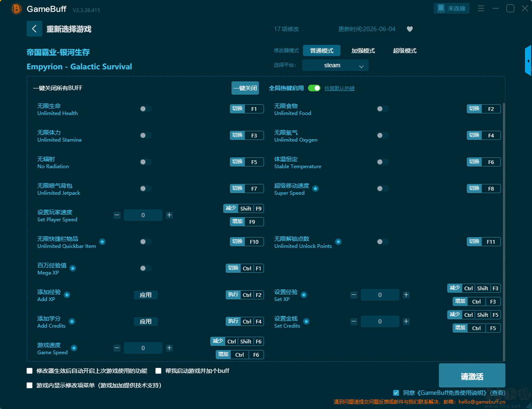Expand the blue side panel arrow
The height and width of the screenshot is (409, 532).
[x=528, y=61]
